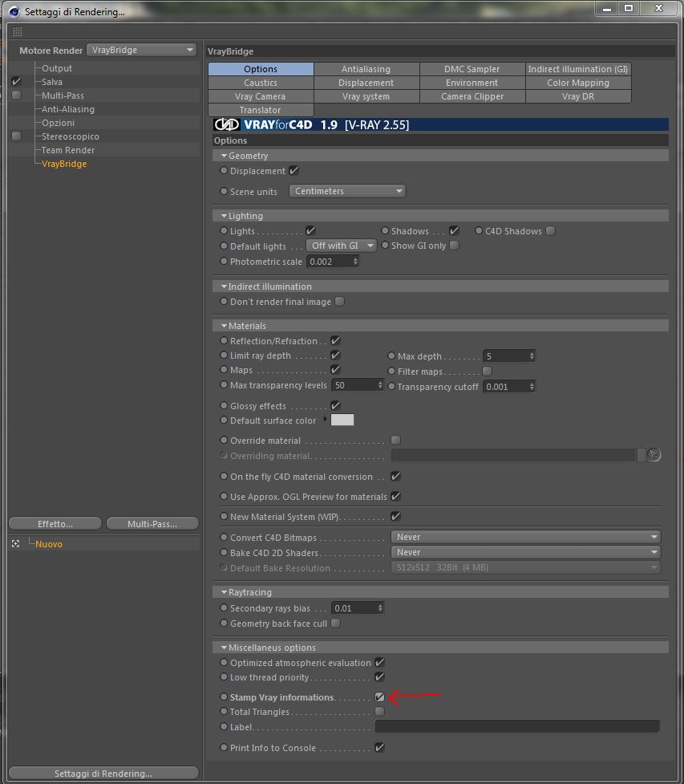Switch to the Antialiasing tab
The image size is (684, 784).
(x=366, y=69)
